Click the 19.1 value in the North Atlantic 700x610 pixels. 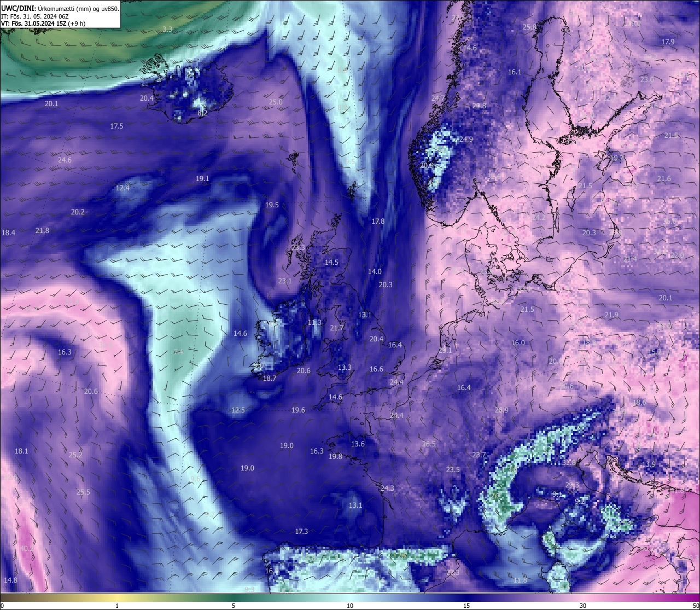[x=202, y=178]
